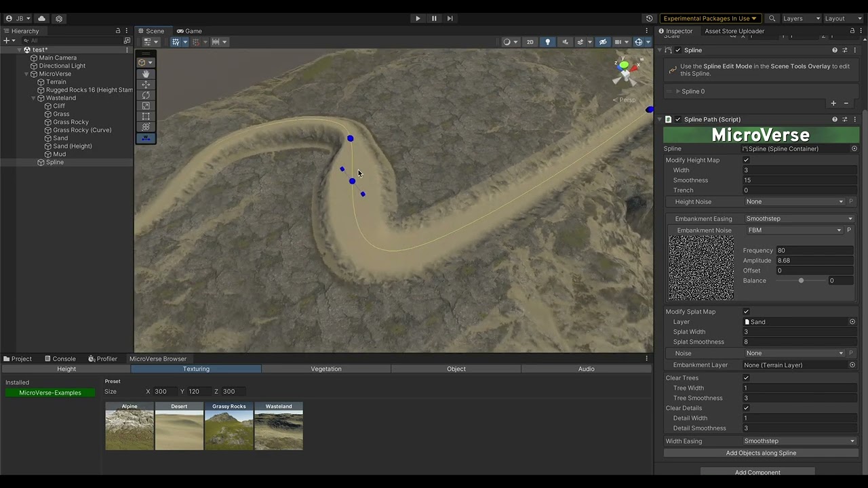Open the Embankment Noise FBM dropdown

(794, 230)
